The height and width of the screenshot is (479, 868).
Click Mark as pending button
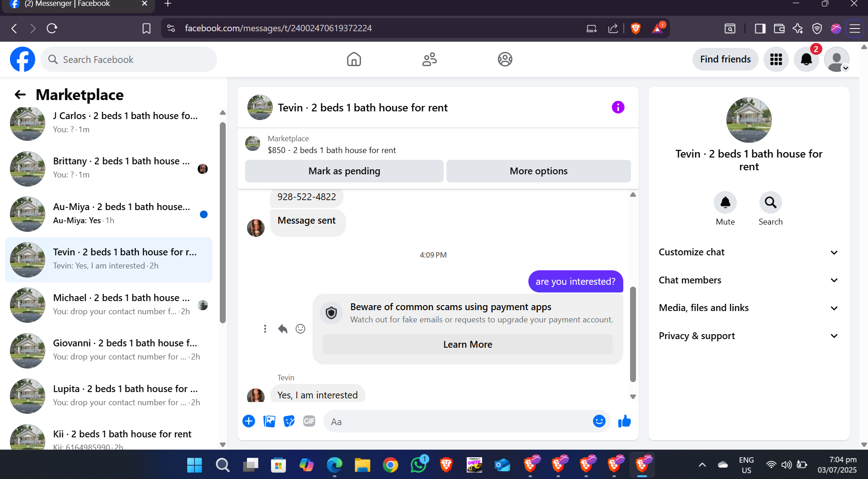coord(344,171)
